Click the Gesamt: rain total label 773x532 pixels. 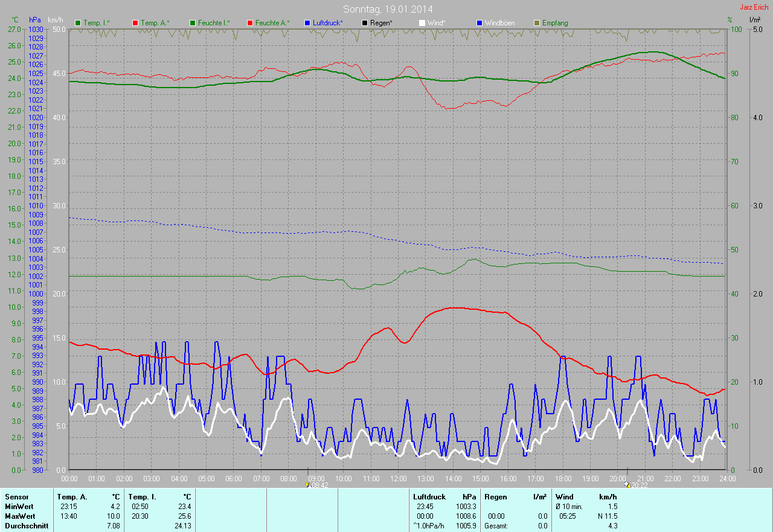click(x=496, y=526)
